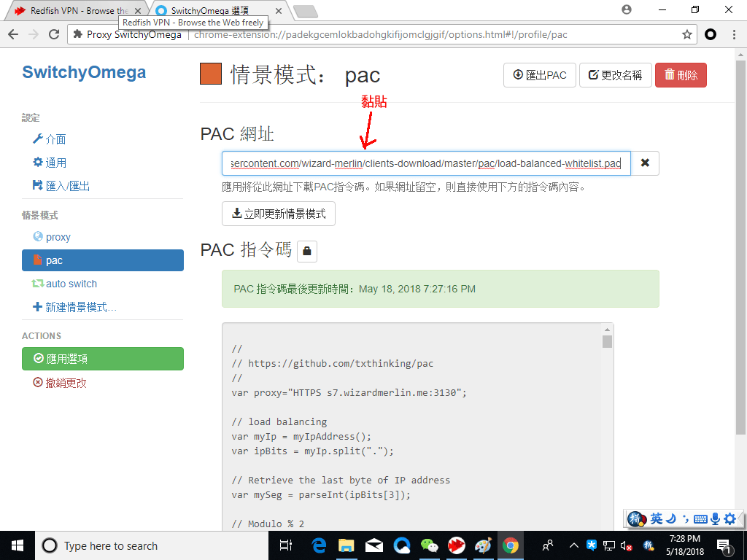Open the Chrome profile account icon
The image size is (747, 560).
tap(627, 9)
